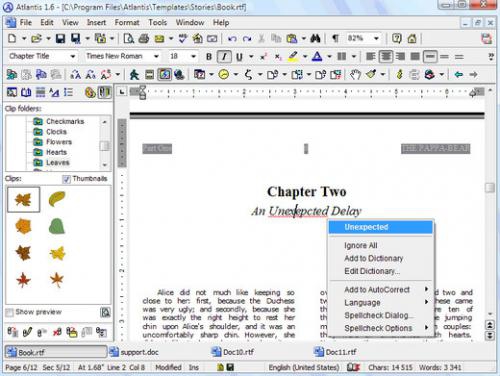Select the green leaf clip thumbnail
The image size is (500, 376).
point(57,227)
